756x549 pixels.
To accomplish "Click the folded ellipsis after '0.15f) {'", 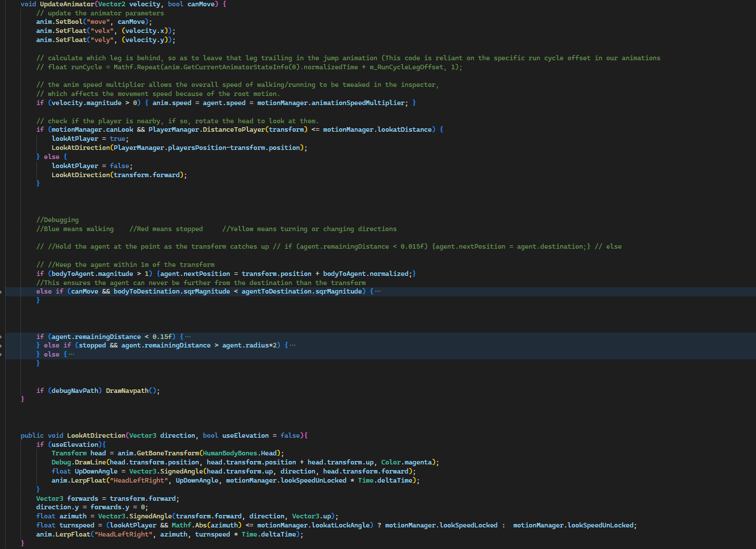I will point(188,337).
